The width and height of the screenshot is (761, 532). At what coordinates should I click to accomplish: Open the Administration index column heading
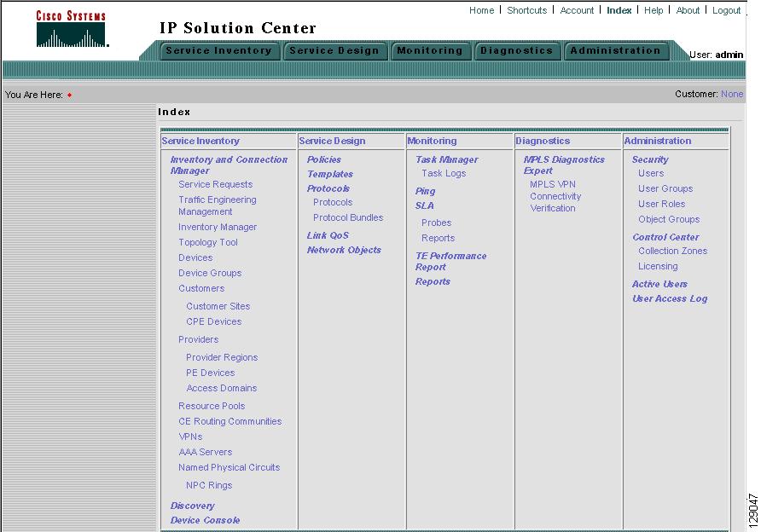(x=658, y=141)
